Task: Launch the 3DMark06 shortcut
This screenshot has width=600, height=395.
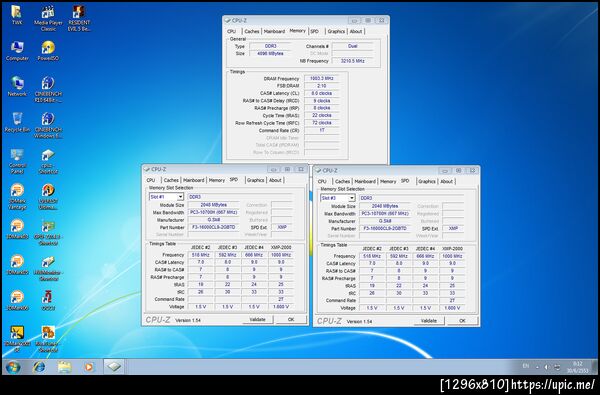Action: (x=17, y=300)
